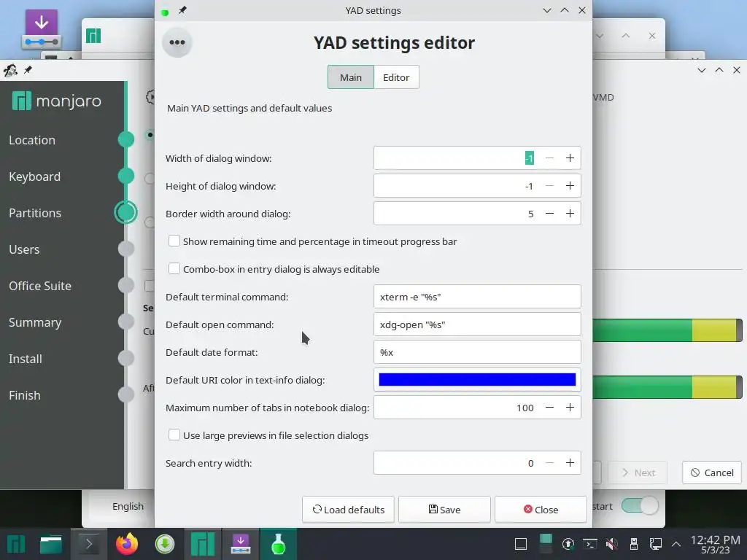Viewport: 747px width, 560px height.
Task: Open the network connection tray icon
Action: (x=656, y=544)
